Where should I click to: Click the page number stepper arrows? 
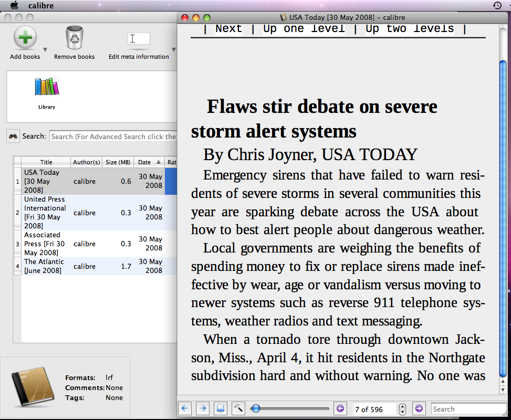tap(402, 409)
